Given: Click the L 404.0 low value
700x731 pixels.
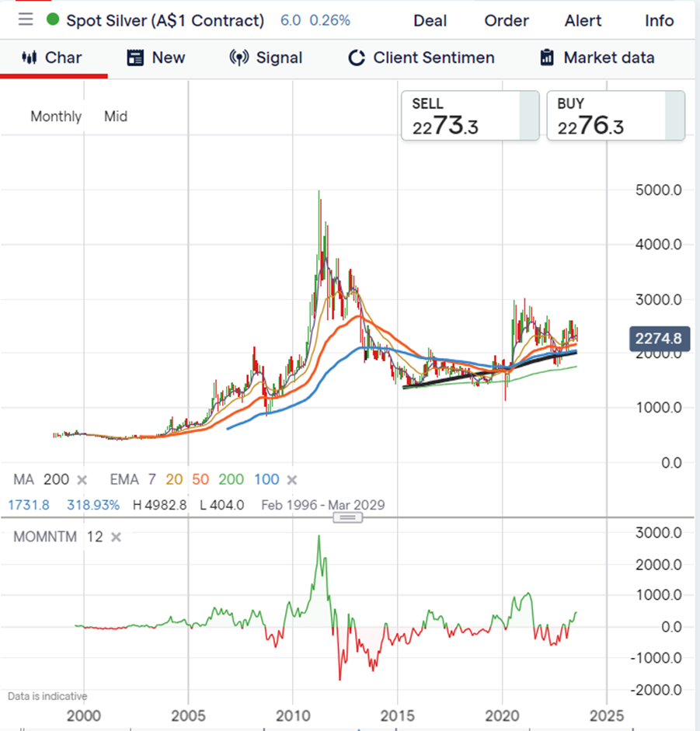Looking at the screenshot, I should click(x=222, y=506).
